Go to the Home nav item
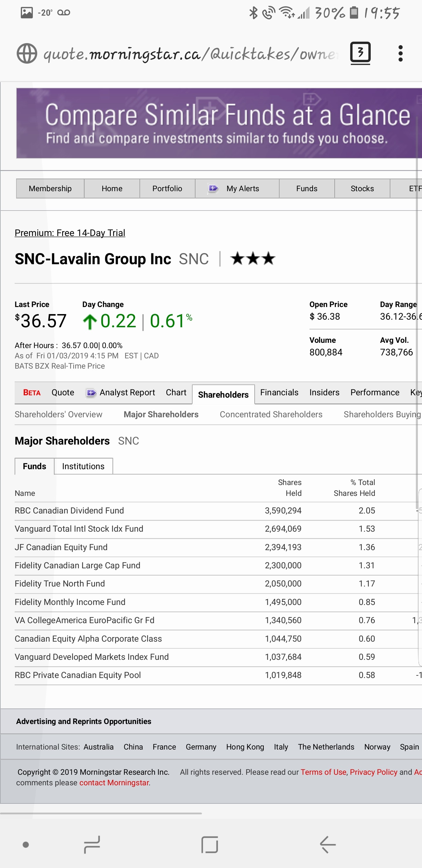This screenshot has height=868, width=422. tap(112, 188)
